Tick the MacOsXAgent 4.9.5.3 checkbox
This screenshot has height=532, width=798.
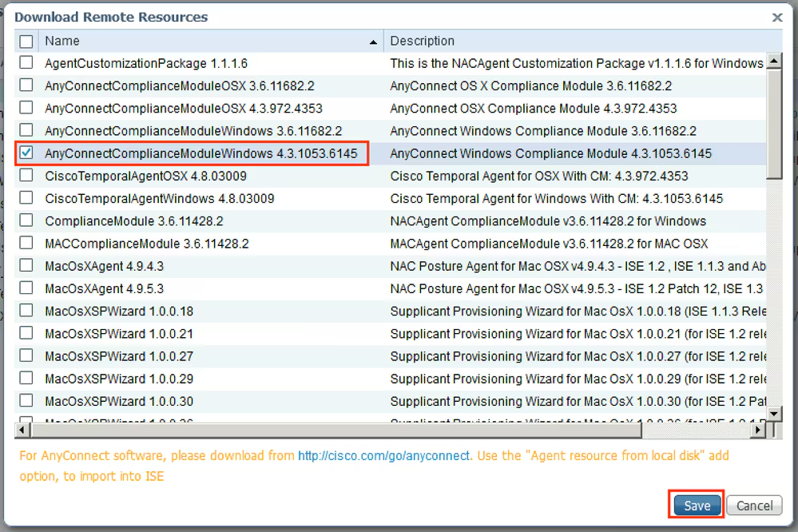tap(26, 288)
